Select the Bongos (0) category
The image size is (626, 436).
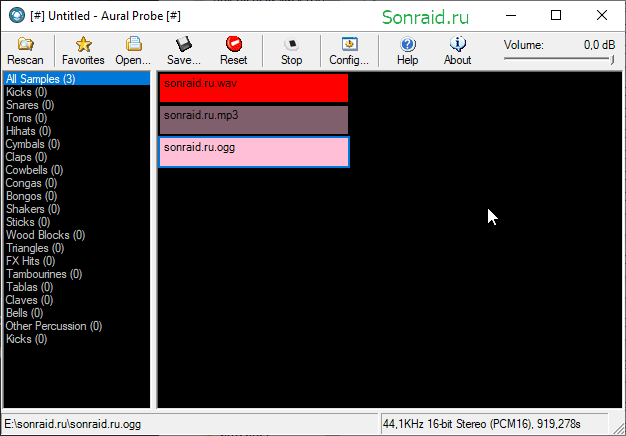(x=77, y=196)
